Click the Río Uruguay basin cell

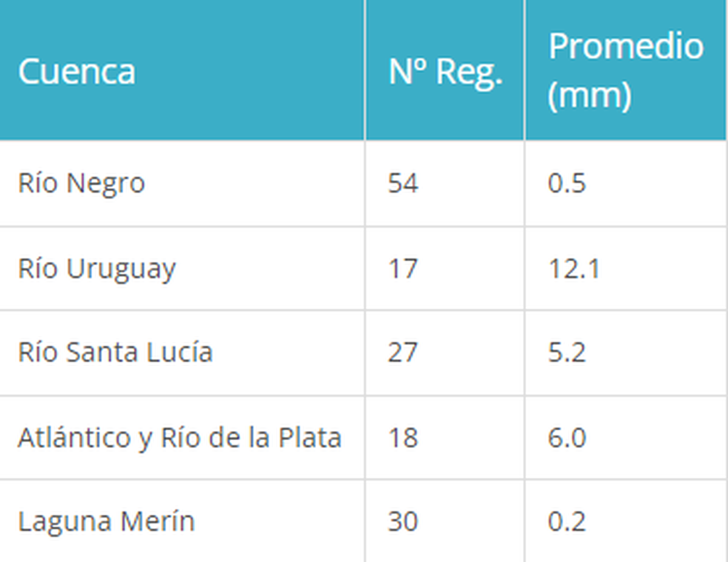click(x=96, y=269)
